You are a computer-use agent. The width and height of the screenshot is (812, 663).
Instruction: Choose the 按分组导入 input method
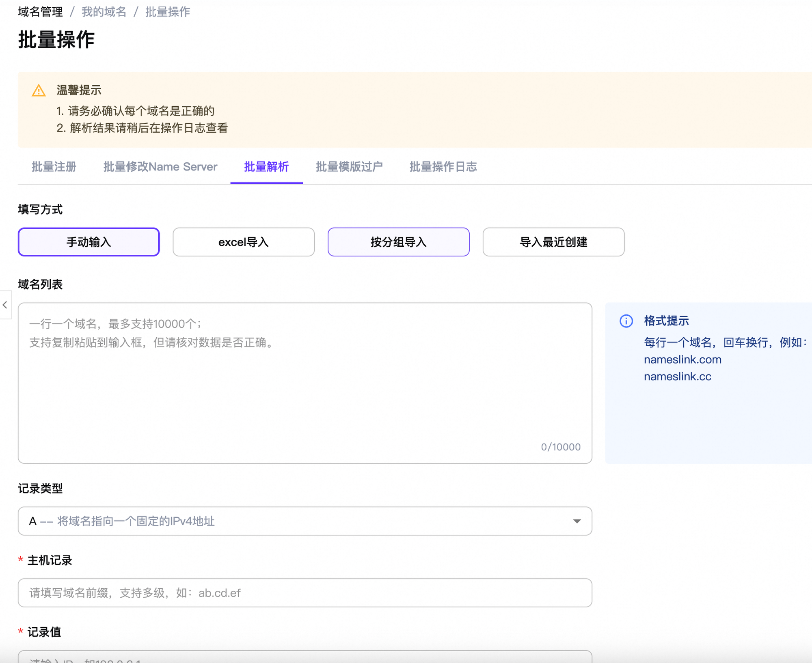coord(399,242)
